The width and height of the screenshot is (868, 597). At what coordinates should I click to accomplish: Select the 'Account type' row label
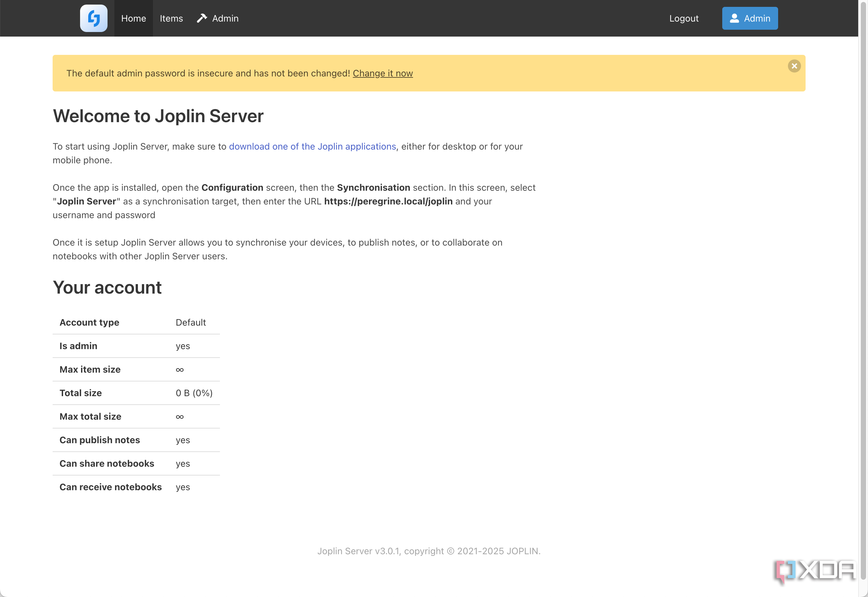(x=89, y=322)
